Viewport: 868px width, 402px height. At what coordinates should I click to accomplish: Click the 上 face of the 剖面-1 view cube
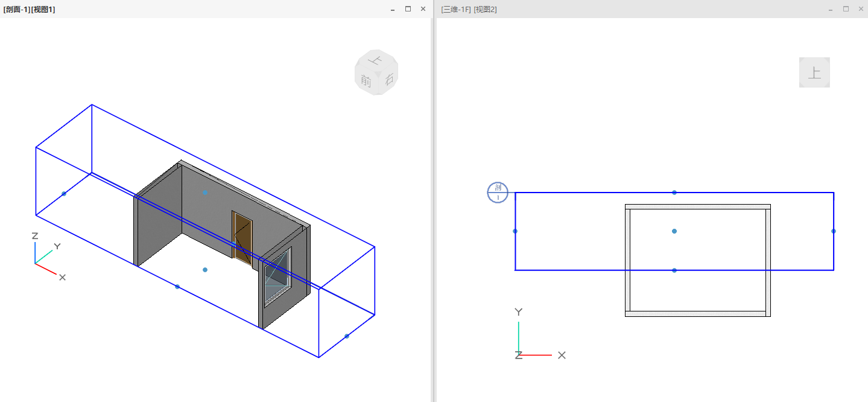376,60
